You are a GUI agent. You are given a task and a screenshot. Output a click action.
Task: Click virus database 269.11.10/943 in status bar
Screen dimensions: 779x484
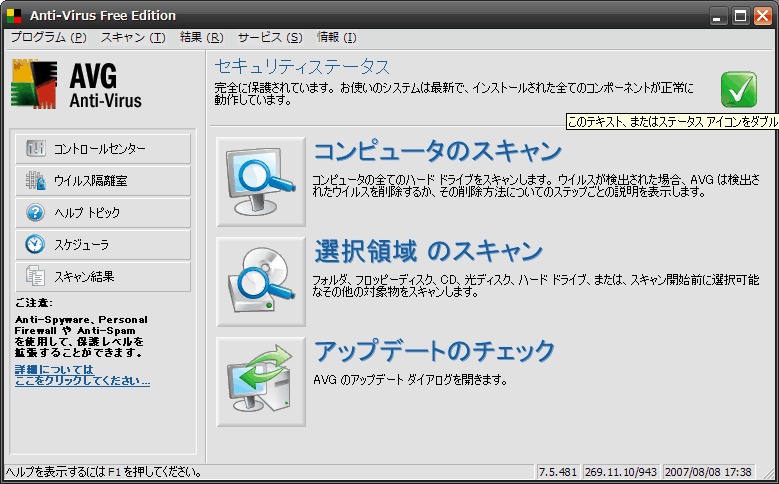(x=621, y=472)
